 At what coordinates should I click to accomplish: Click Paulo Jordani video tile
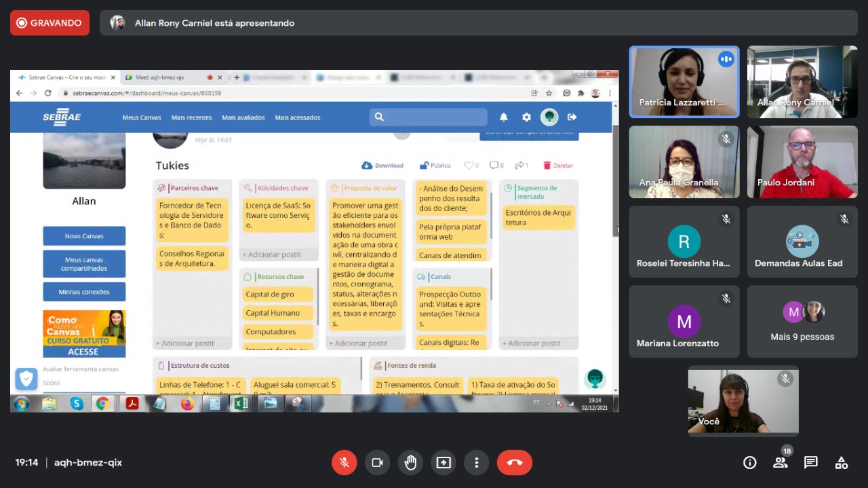(x=802, y=162)
